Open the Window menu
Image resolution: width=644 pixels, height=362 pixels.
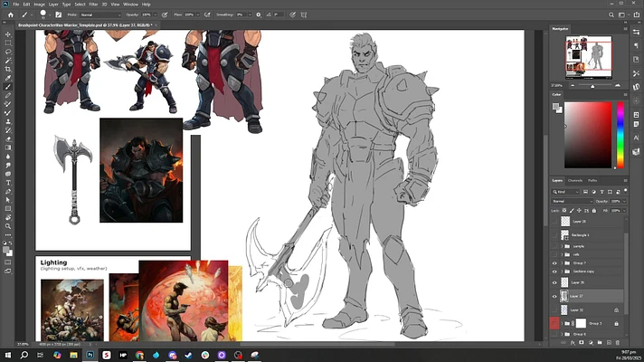point(130,5)
